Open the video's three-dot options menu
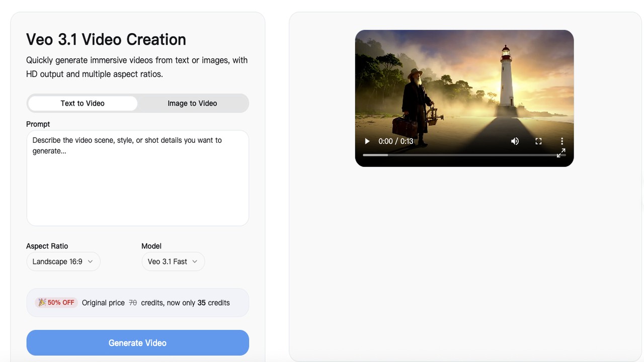The width and height of the screenshot is (644, 362). tap(562, 141)
